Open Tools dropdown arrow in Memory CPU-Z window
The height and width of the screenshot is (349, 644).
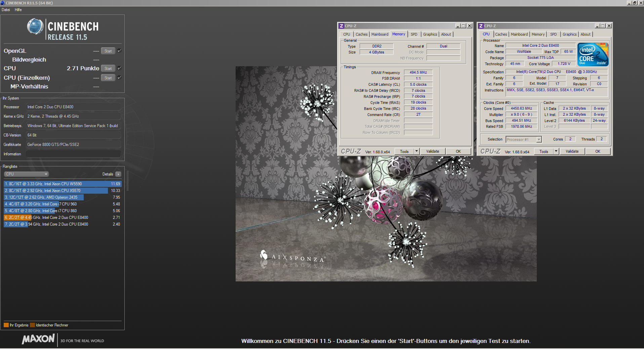(417, 151)
